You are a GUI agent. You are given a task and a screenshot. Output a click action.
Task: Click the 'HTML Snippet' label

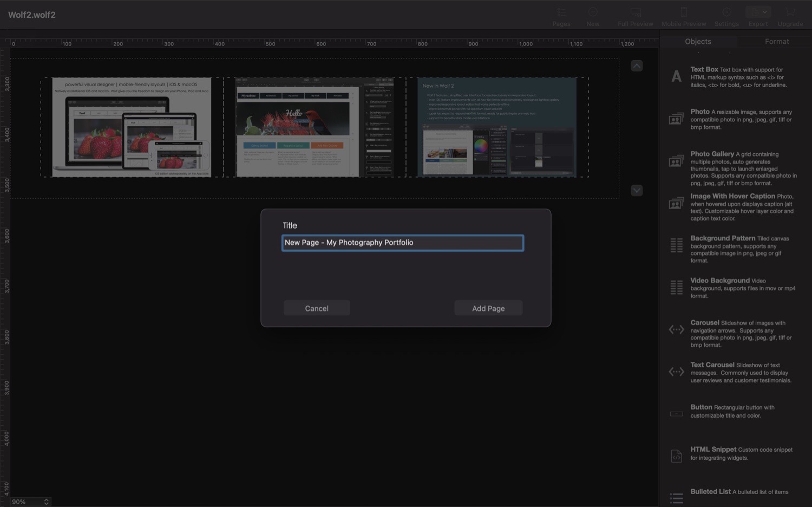(x=713, y=450)
